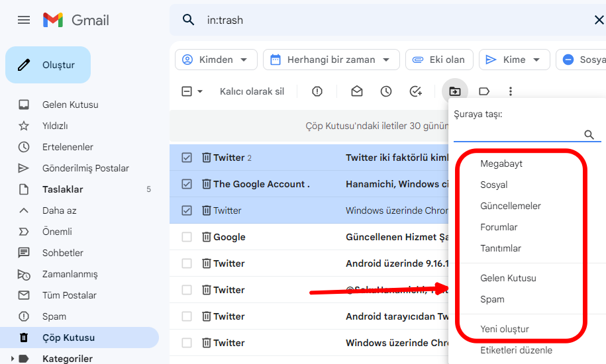Choose Sosyal from the move-to list
606x364 pixels.
click(x=494, y=185)
